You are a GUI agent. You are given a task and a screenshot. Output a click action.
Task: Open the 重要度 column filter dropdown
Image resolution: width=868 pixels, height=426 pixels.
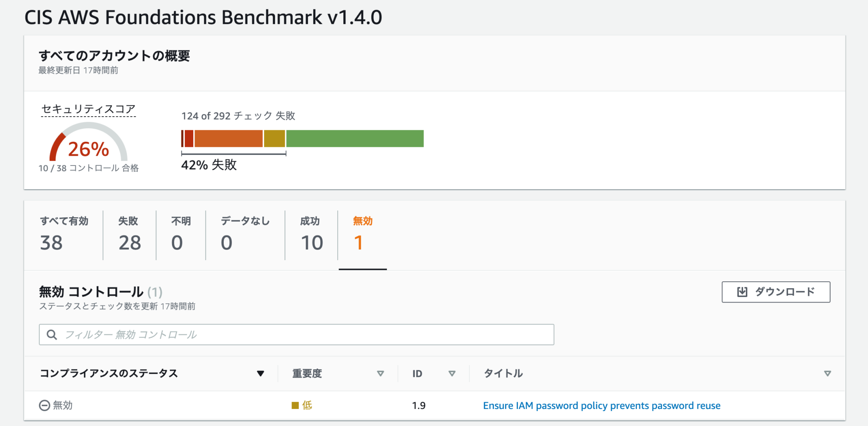click(x=381, y=374)
